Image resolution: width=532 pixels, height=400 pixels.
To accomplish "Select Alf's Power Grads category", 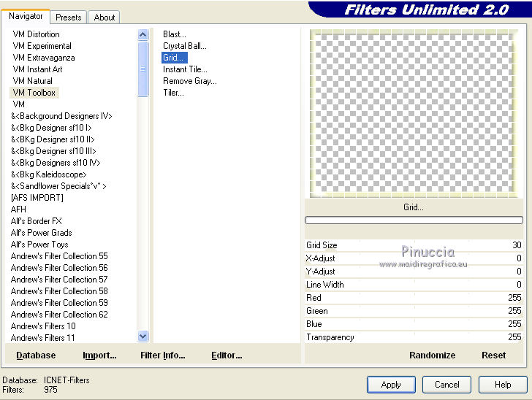I will pos(41,233).
